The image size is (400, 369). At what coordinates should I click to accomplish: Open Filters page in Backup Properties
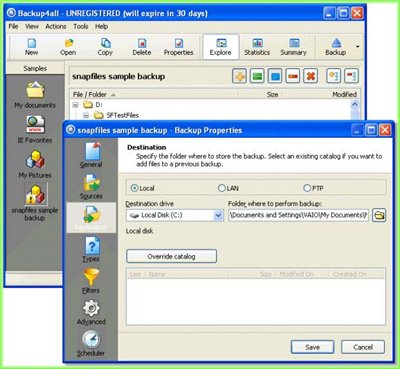click(x=91, y=281)
